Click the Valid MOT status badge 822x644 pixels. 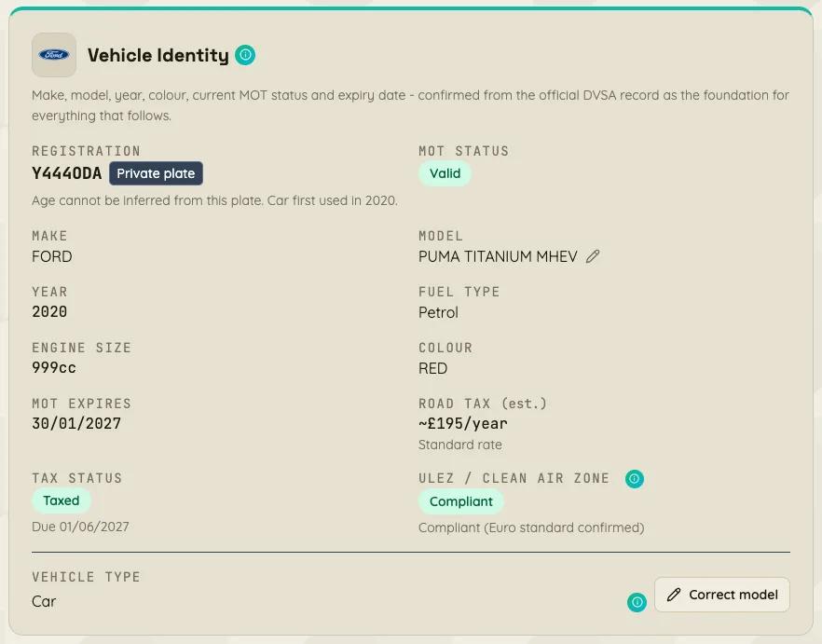[x=445, y=173]
